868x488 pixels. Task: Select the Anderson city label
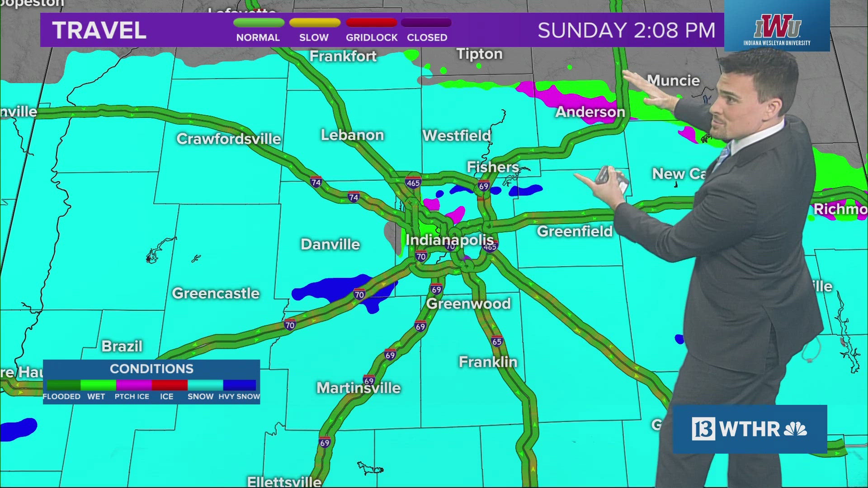pyautogui.click(x=590, y=112)
